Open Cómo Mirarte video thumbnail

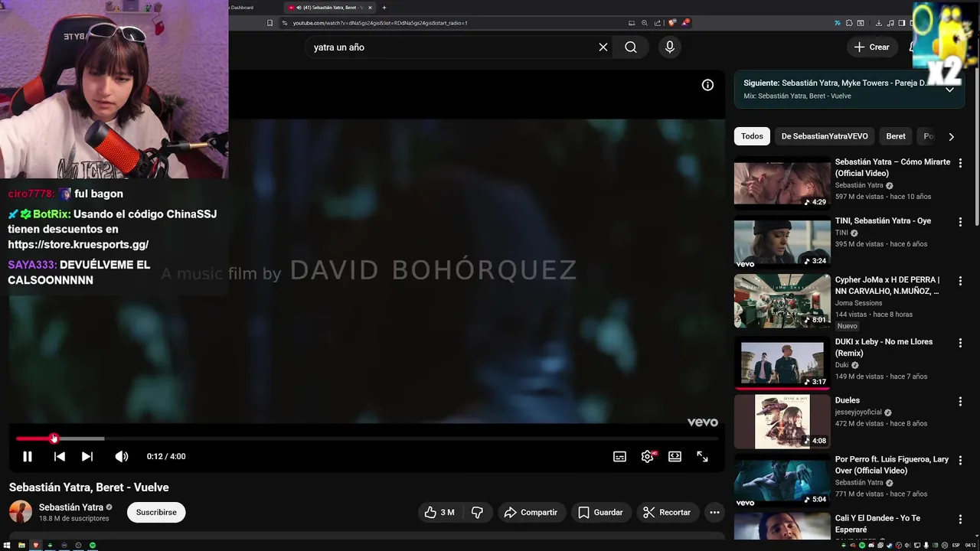pos(782,183)
